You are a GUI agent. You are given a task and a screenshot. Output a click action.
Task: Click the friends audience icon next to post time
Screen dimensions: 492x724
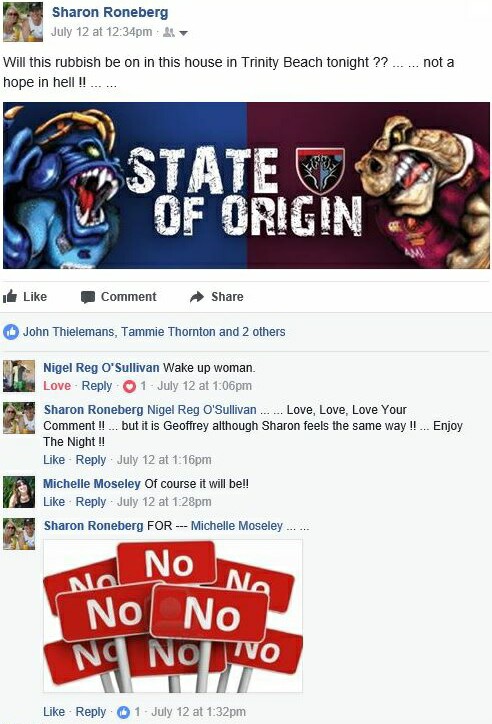coord(169,32)
